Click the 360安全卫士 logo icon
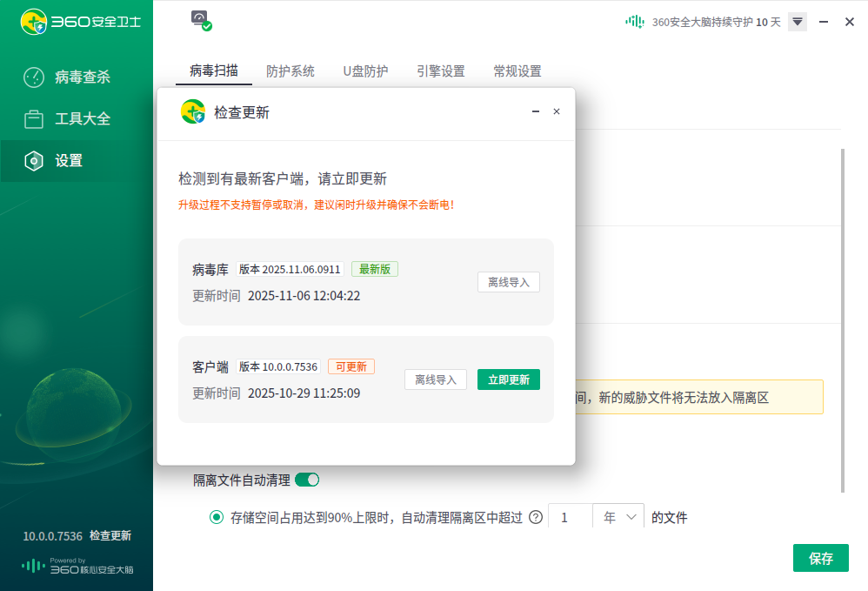This screenshot has height=591, width=868. coord(33,22)
